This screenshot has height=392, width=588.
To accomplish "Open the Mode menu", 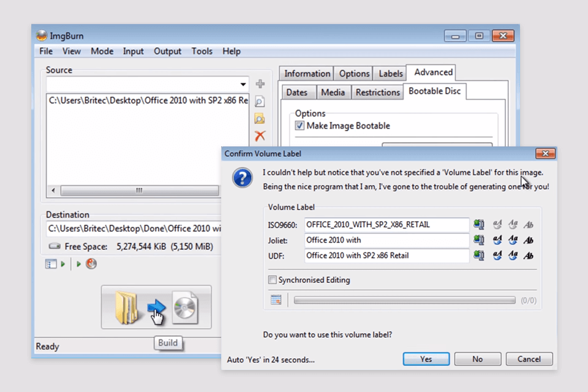I will (102, 51).
